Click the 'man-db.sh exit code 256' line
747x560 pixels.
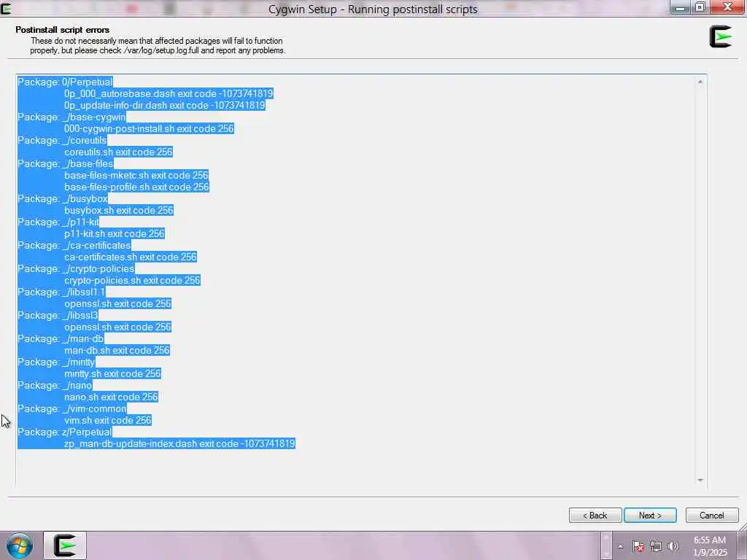point(117,350)
